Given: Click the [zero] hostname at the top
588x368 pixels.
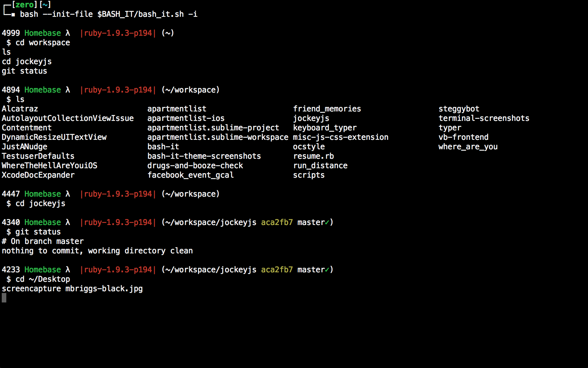Looking at the screenshot, I should tap(24, 5).
